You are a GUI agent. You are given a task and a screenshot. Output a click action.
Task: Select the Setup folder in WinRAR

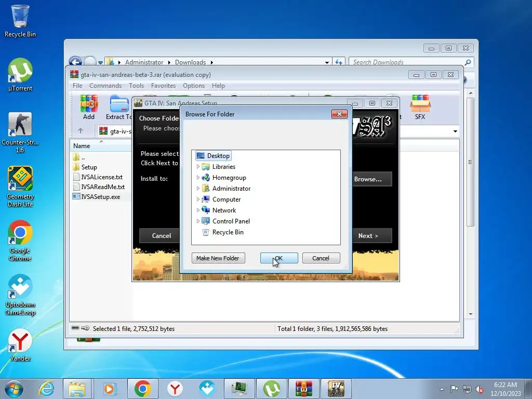pyautogui.click(x=85, y=167)
